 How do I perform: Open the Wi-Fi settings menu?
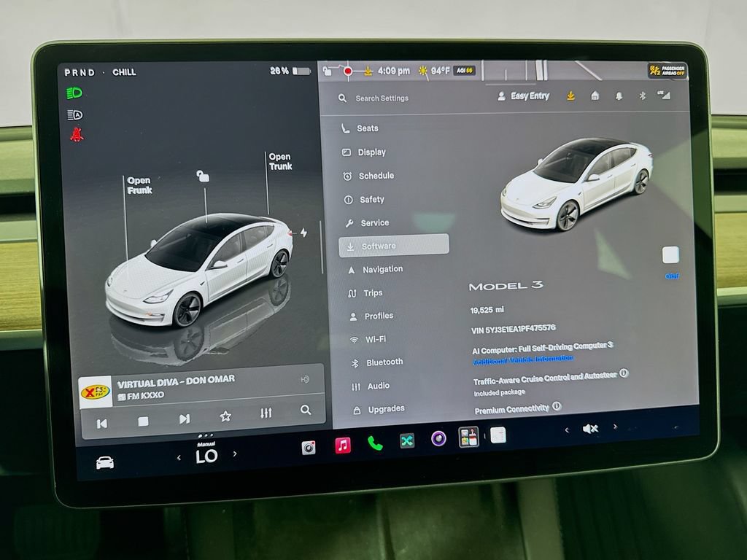368,340
